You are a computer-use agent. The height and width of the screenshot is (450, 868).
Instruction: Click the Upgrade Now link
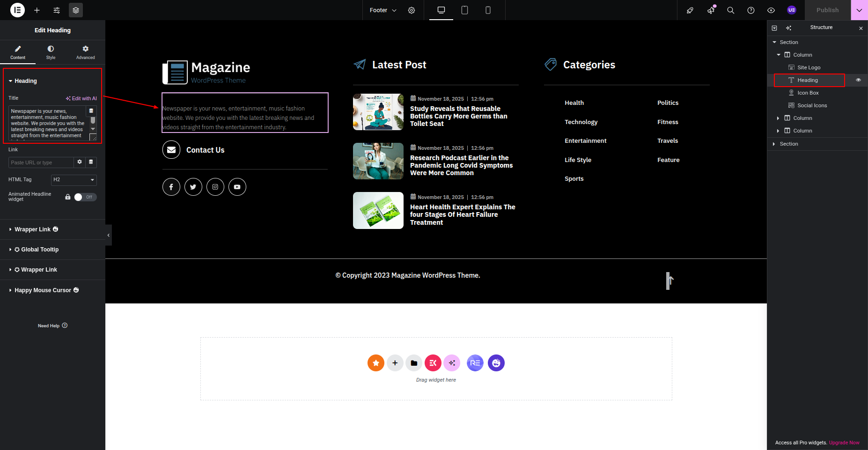(x=844, y=443)
